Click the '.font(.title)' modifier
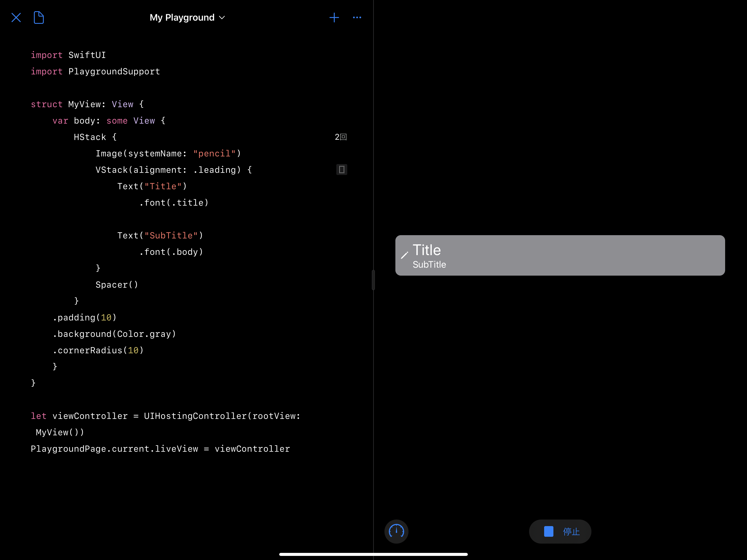Viewport: 747px width, 560px height. point(174,203)
